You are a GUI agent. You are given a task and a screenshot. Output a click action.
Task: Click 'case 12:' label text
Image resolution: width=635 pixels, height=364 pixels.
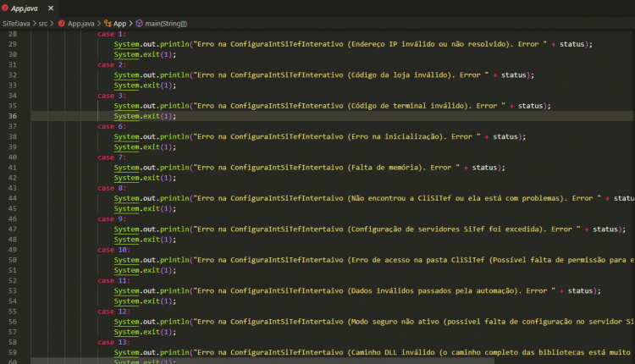113,312
